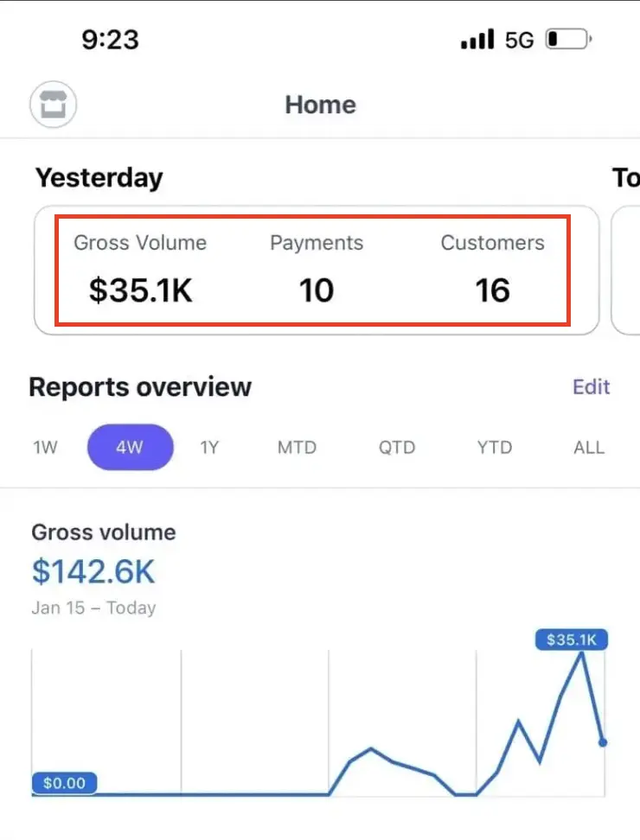Open the store account icon
Screen dimensions: 640x840
(54, 105)
